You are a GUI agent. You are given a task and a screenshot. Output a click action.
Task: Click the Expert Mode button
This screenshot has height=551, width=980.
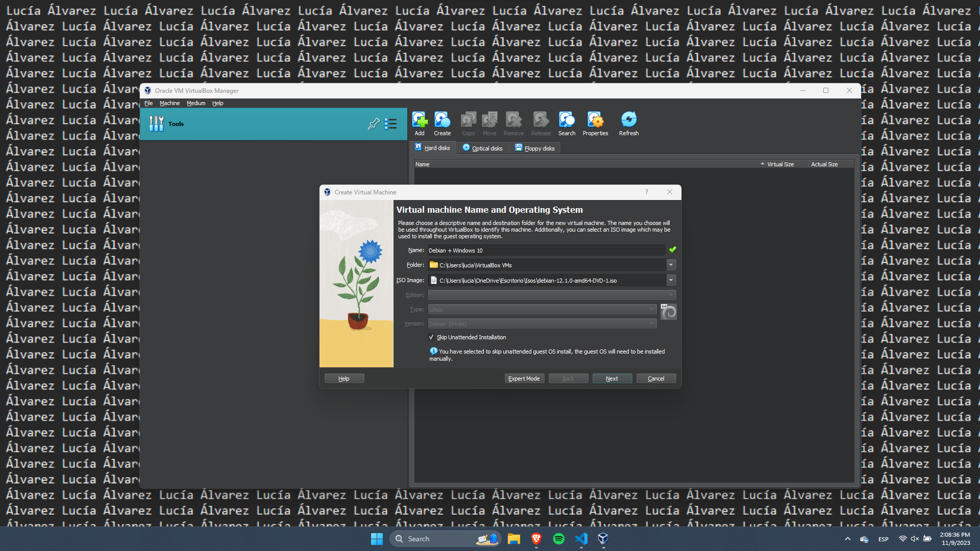click(524, 379)
